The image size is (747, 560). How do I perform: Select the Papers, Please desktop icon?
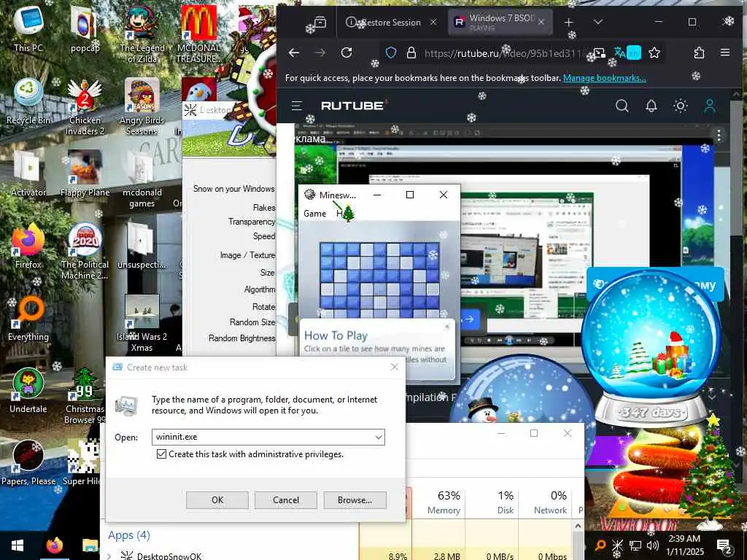pos(28,463)
